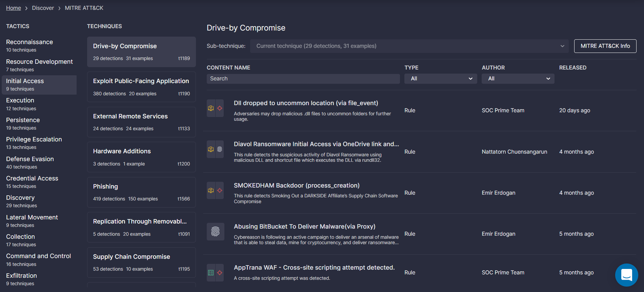Select the Lateral Movement tactic
The height and width of the screenshot is (292, 644).
coord(39,221)
